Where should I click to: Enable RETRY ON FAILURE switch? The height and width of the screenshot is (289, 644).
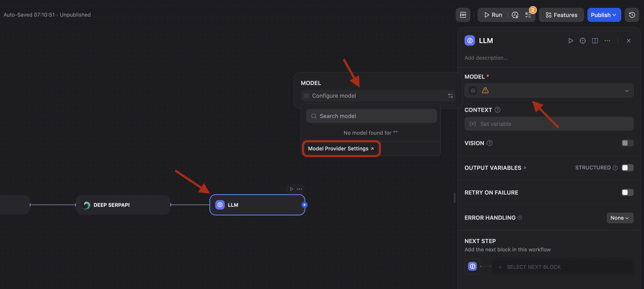click(x=627, y=192)
